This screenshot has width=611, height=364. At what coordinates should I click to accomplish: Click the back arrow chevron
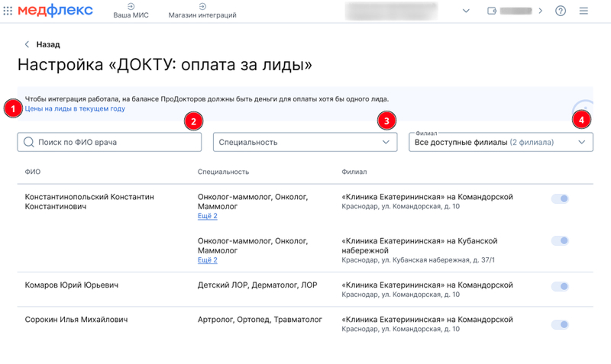(x=27, y=44)
